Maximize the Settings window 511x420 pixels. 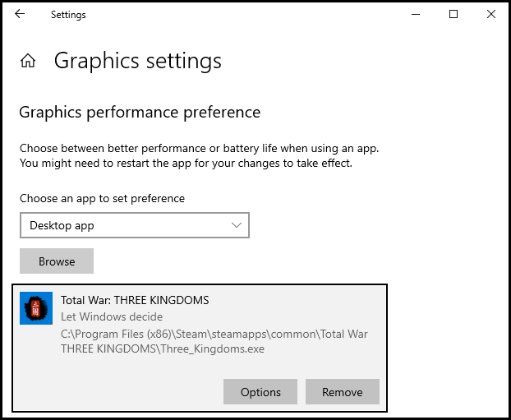pyautogui.click(x=453, y=14)
